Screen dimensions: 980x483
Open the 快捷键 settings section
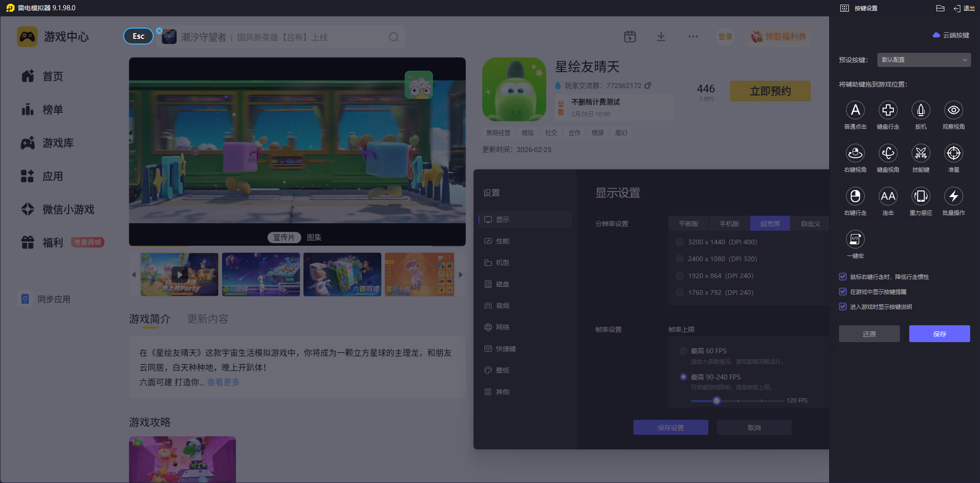[x=525, y=349]
